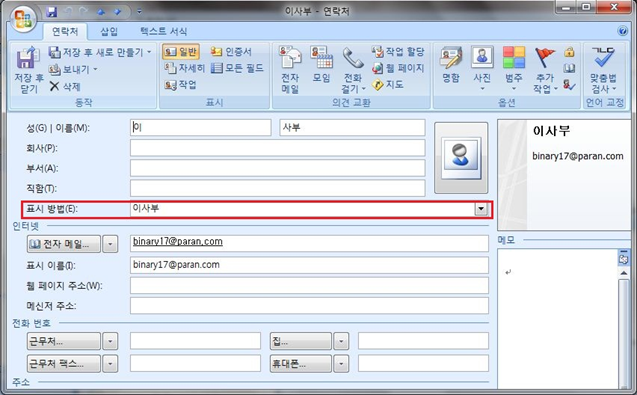Click 지도 map button
637x395 pixels.
pyautogui.click(x=388, y=85)
